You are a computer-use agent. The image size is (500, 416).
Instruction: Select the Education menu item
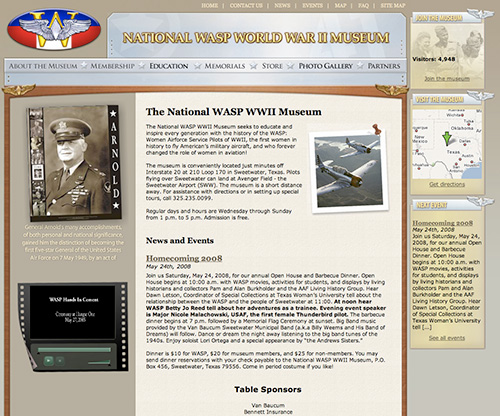click(169, 66)
